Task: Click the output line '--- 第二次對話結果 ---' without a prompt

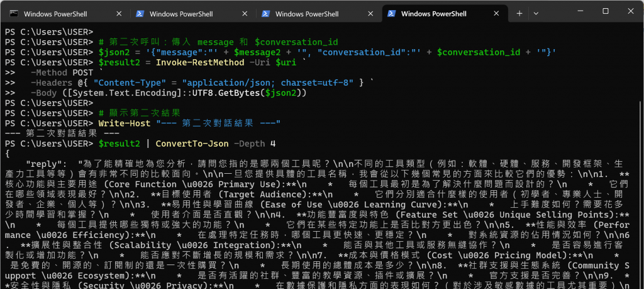Action: point(62,133)
